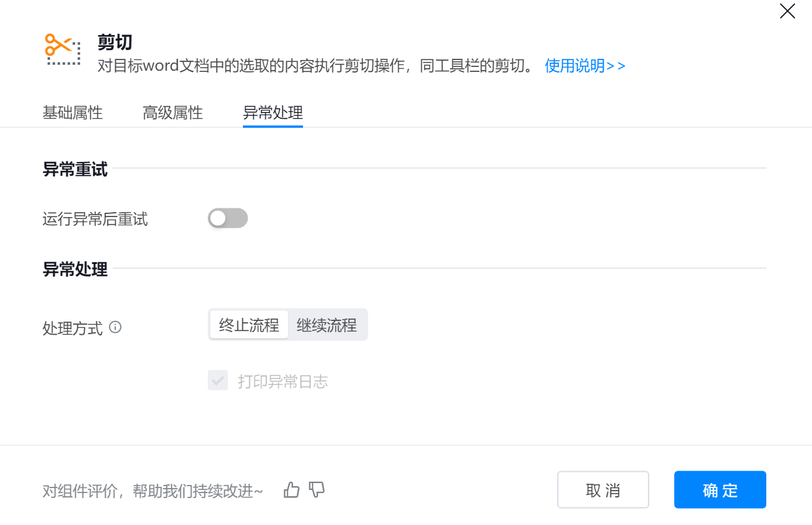Screen dimensions: 812x525
Task: Select the 终止流程 handling option
Action: 249,325
